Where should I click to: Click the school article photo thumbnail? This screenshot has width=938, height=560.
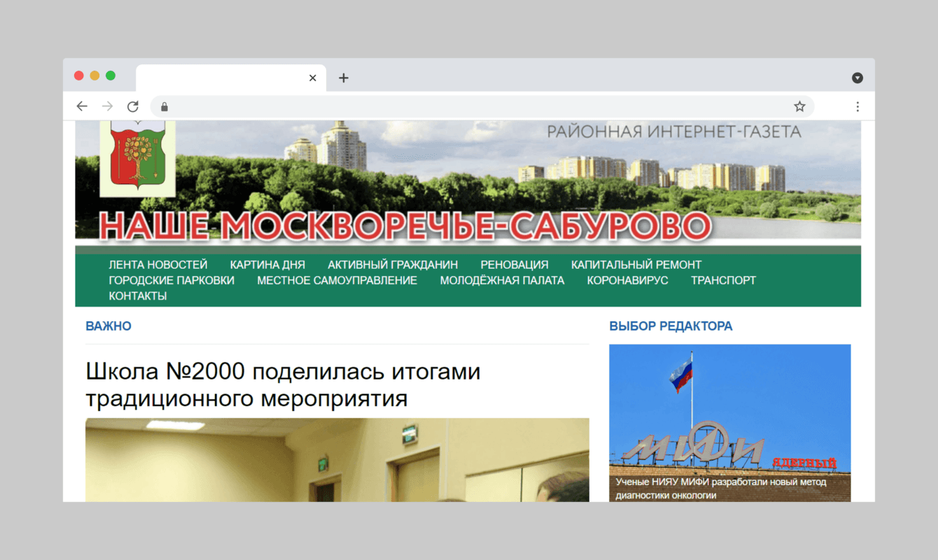[x=337, y=460]
